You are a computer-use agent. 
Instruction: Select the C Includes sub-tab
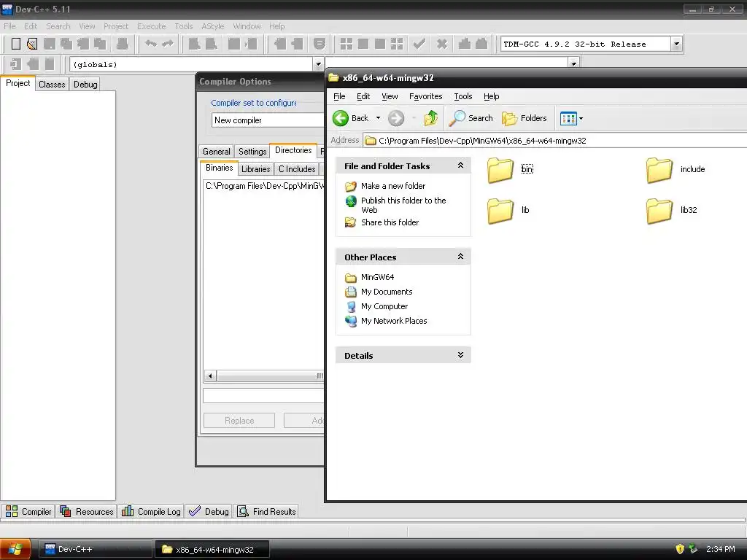pos(297,169)
